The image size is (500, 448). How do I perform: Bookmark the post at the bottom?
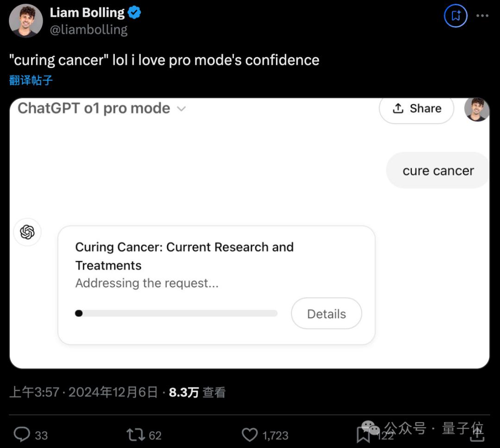[x=363, y=435]
